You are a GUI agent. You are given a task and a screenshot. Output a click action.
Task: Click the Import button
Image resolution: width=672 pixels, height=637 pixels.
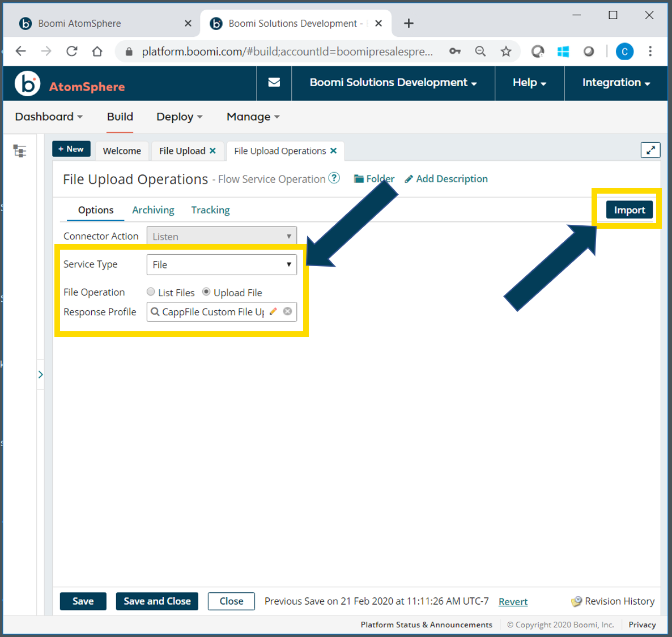pyautogui.click(x=630, y=210)
